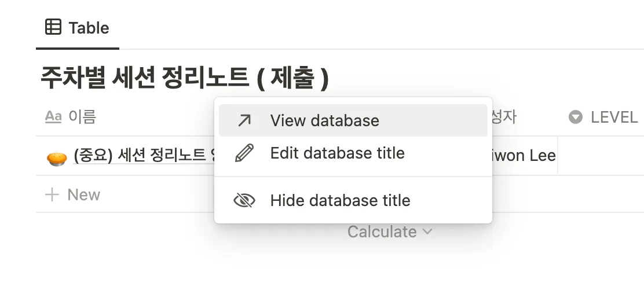The width and height of the screenshot is (644, 294).
Task: Click the crossed-out eye icon
Action: click(x=244, y=200)
